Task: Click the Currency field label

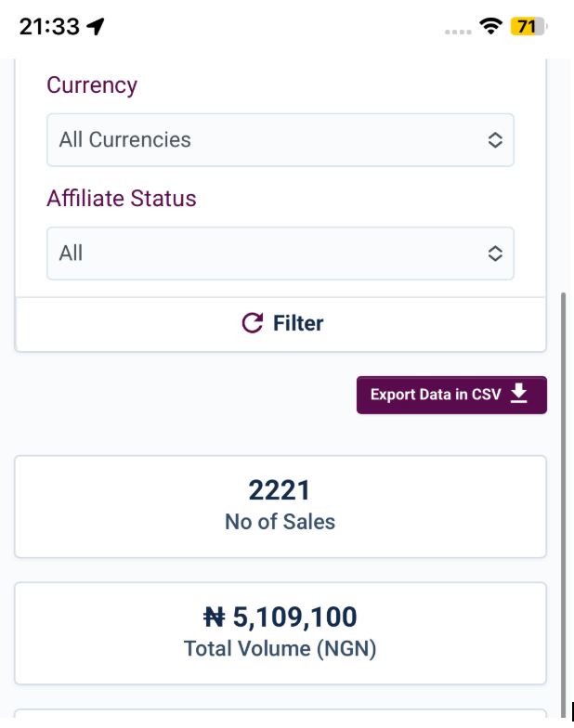Action: 92,85
